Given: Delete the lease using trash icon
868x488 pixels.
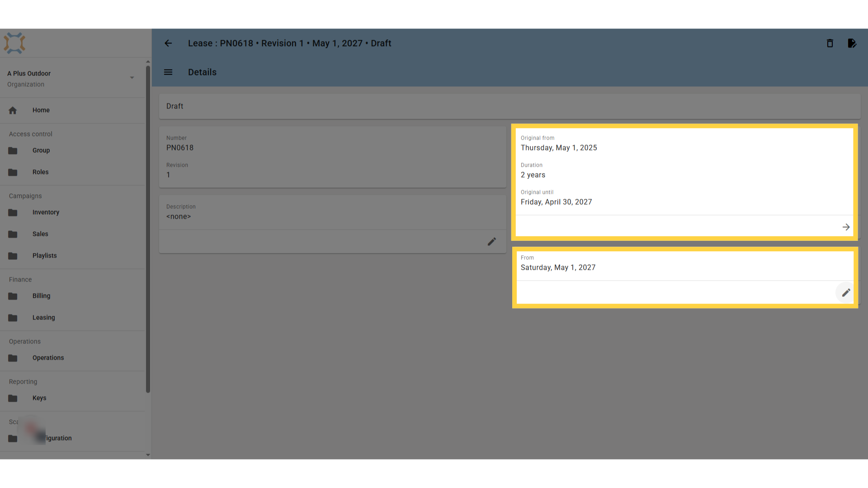Looking at the screenshot, I should coord(830,43).
